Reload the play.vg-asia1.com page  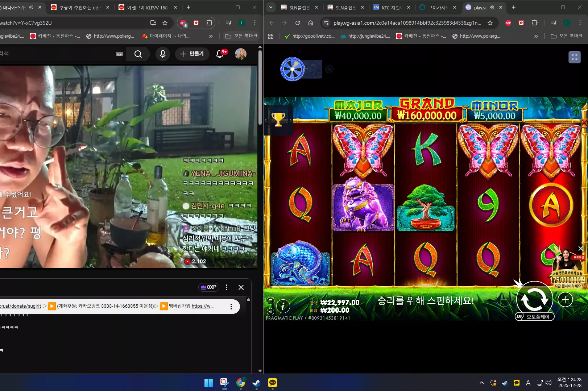tap(298, 23)
